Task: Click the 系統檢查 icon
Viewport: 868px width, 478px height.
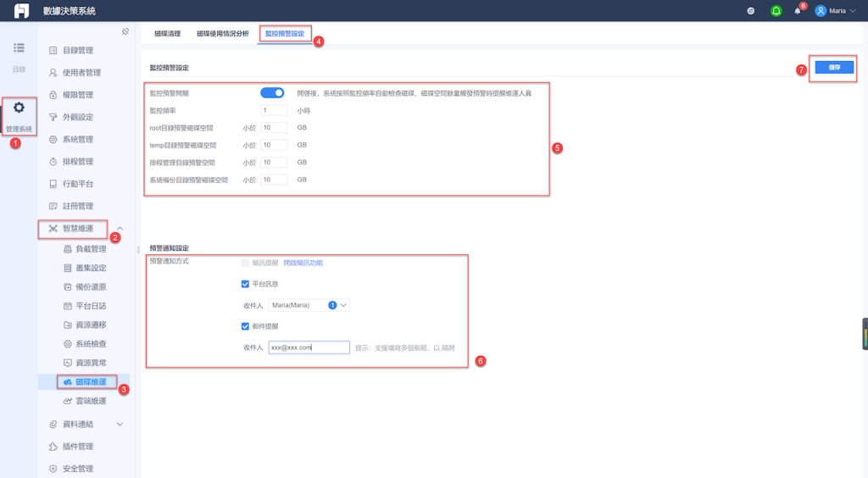Action: pyautogui.click(x=68, y=343)
